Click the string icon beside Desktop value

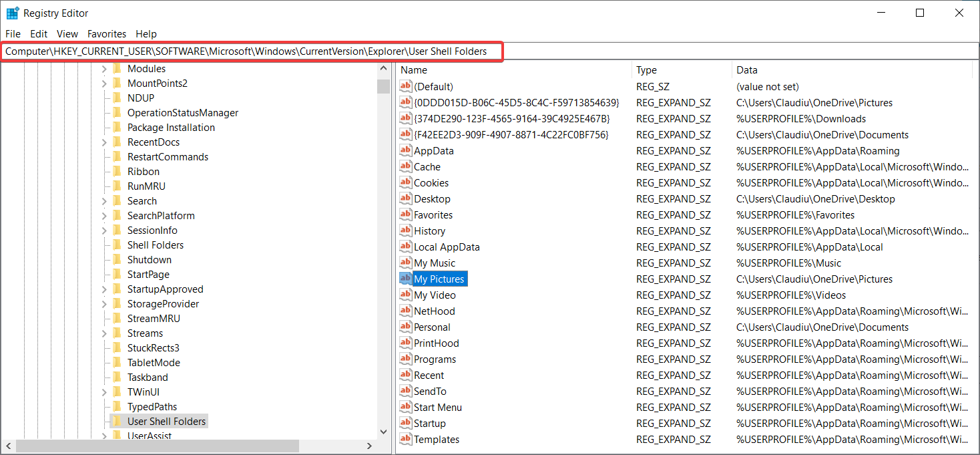[x=405, y=198]
